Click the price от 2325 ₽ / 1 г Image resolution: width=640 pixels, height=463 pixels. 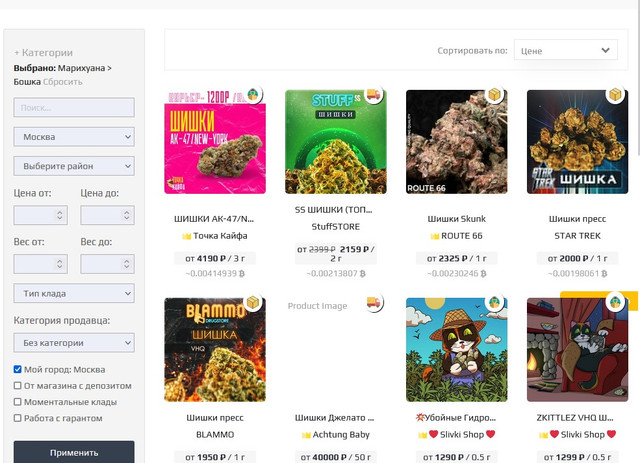[457, 258]
